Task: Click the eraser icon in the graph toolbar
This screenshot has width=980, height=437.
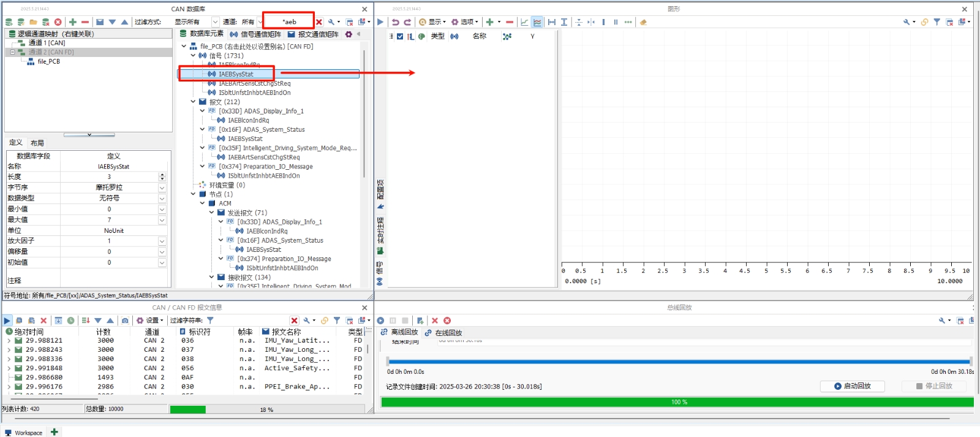Action: (643, 22)
